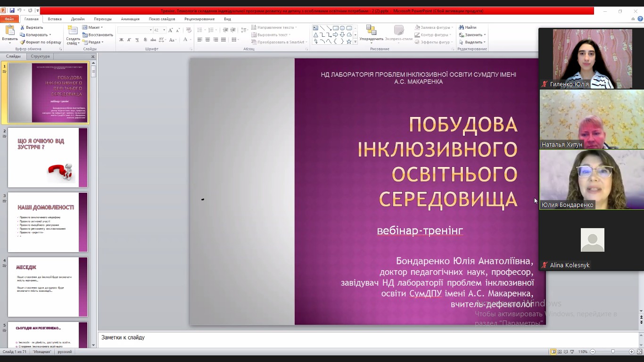This screenshot has height=362, width=644.
Task: Toggle italic К formatting
Action: click(x=129, y=40)
